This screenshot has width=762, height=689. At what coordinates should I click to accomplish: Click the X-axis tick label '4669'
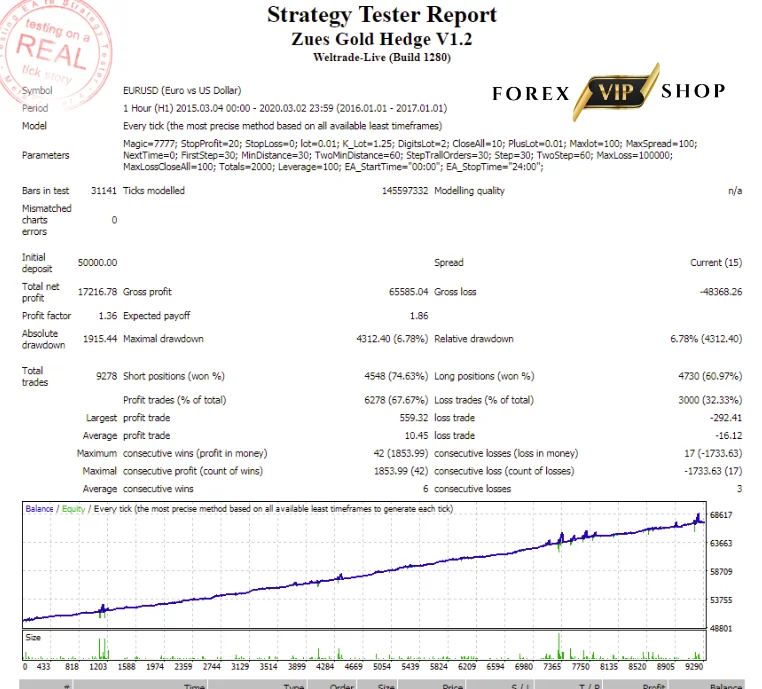(353, 667)
